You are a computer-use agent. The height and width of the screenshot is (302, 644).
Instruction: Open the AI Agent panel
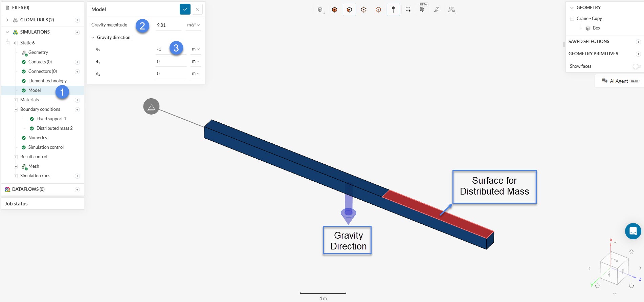[x=619, y=81]
